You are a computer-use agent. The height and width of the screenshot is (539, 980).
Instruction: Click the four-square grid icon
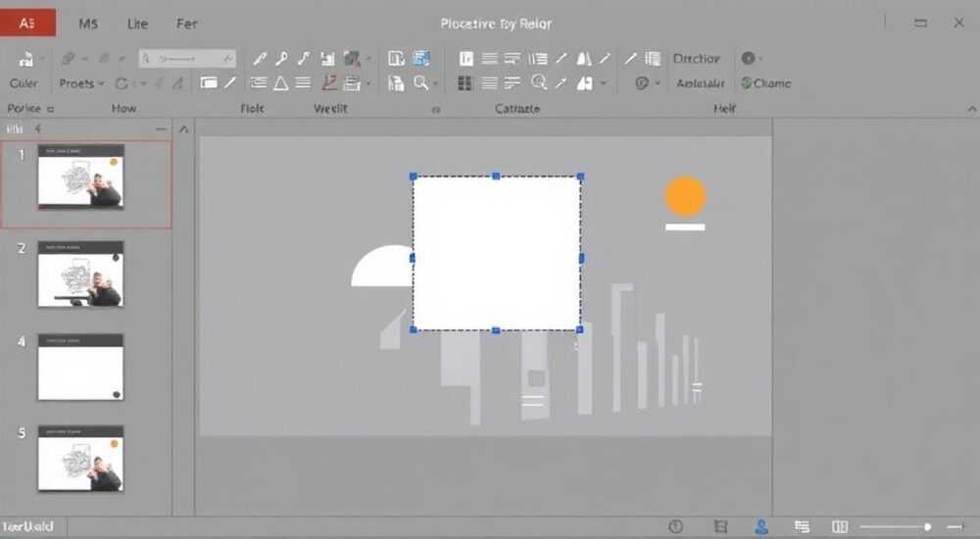click(465, 83)
